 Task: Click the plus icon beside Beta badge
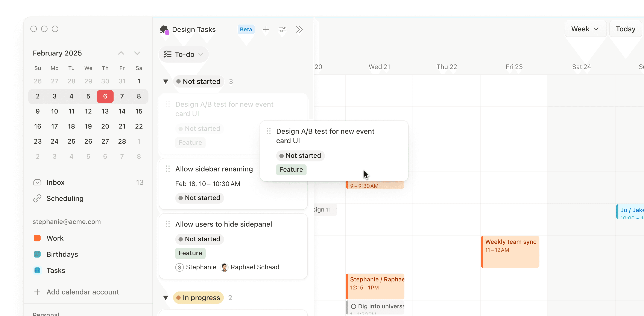(266, 29)
